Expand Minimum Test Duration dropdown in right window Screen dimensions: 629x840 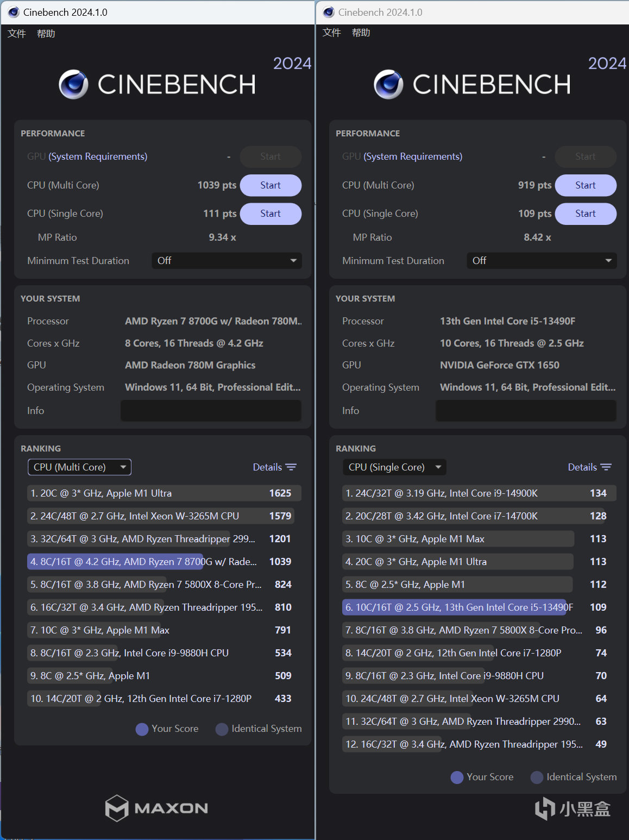coord(542,261)
